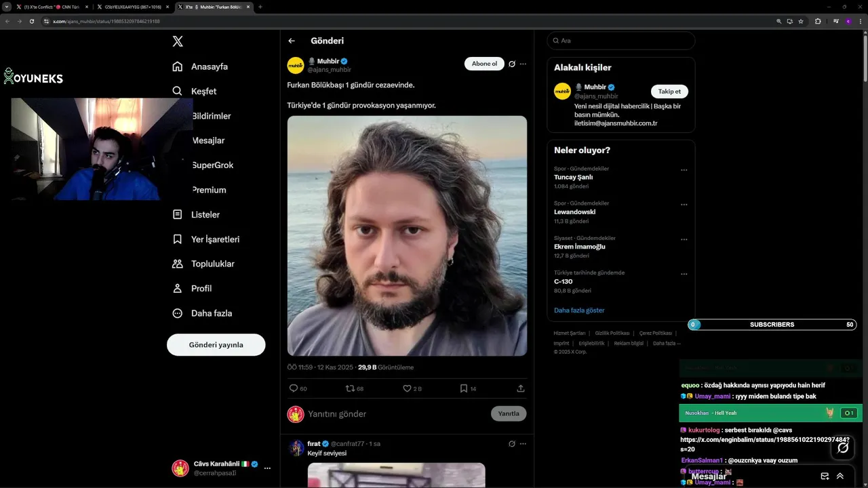The width and height of the screenshot is (868, 488).
Task: Open the more menu on fırat's reply
Action: coord(523,444)
